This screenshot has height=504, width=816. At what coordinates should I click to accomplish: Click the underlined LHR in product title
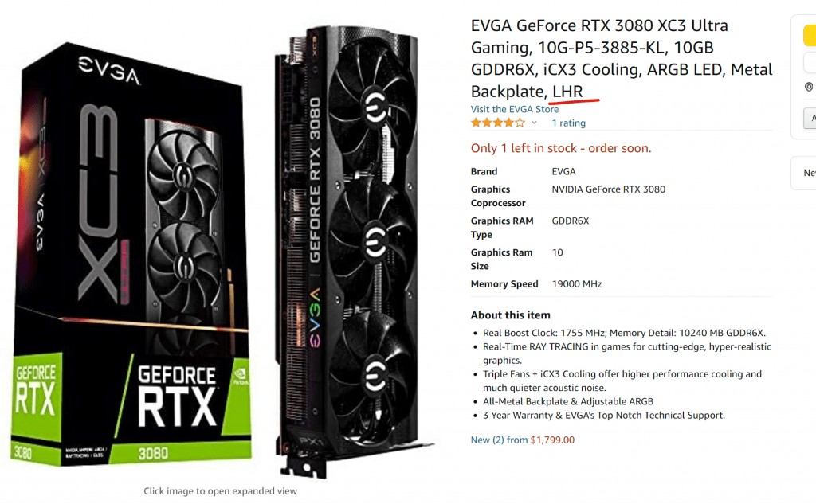pyautogui.click(x=567, y=92)
